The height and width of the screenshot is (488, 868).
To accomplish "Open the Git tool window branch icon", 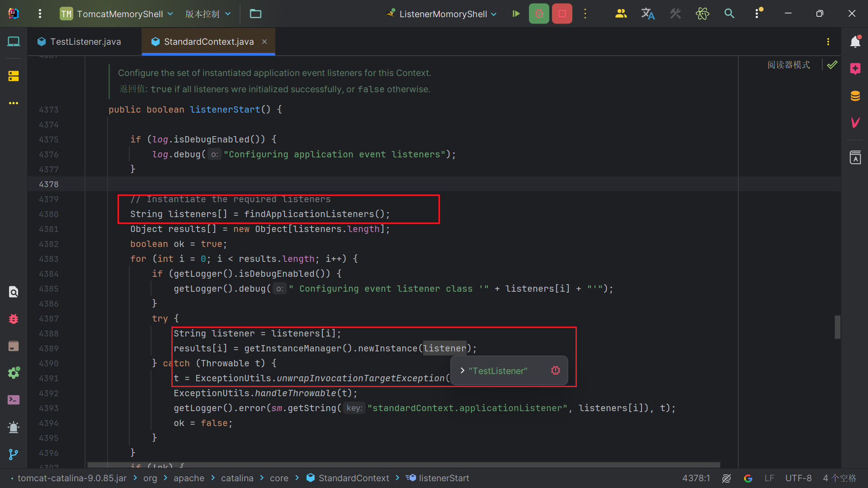I will [x=14, y=454].
